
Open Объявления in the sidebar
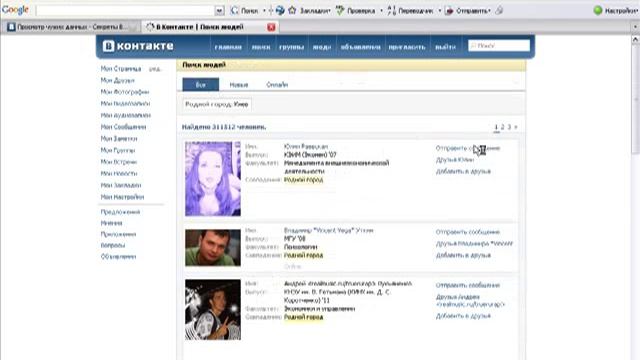(x=118, y=257)
